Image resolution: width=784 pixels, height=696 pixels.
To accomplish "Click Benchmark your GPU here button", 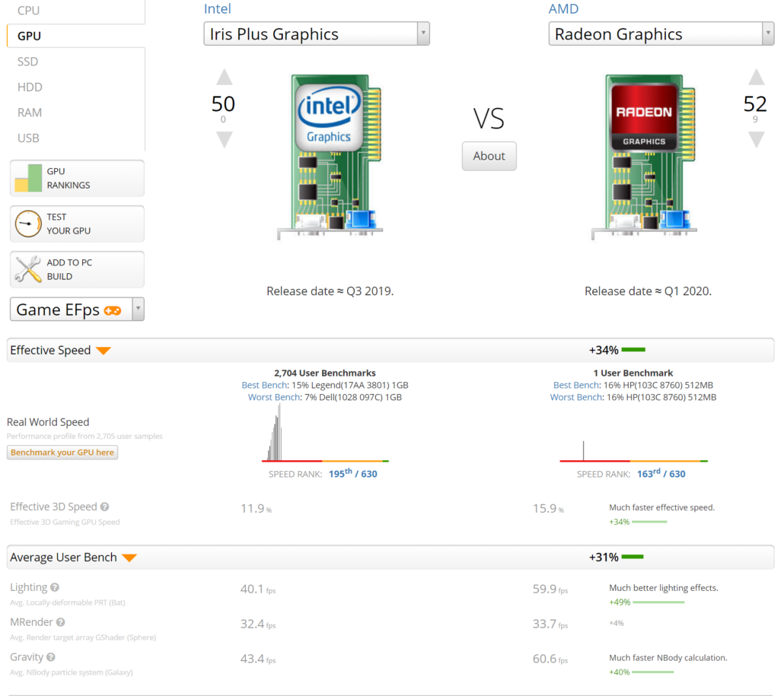I will pyautogui.click(x=62, y=453).
